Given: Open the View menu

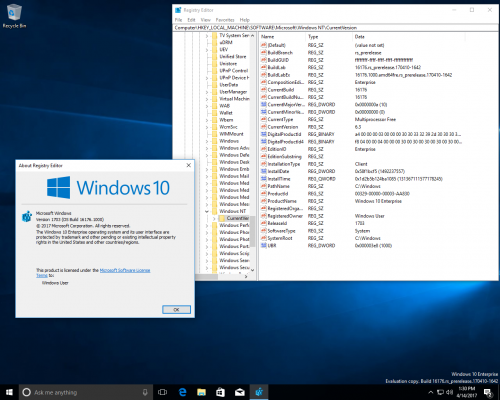Looking at the screenshot, I should click(205, 20).
